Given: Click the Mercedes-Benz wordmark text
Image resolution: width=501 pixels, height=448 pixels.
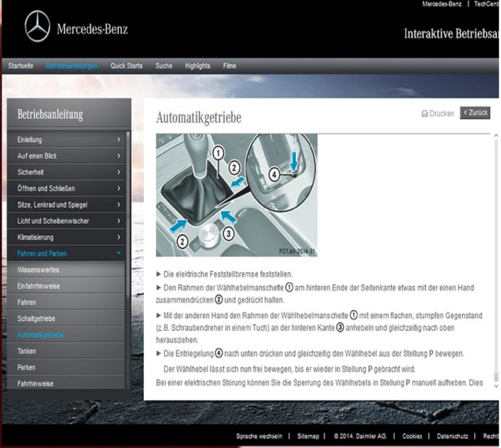Looking at the screenshot, I should click(x=92, y=29).
